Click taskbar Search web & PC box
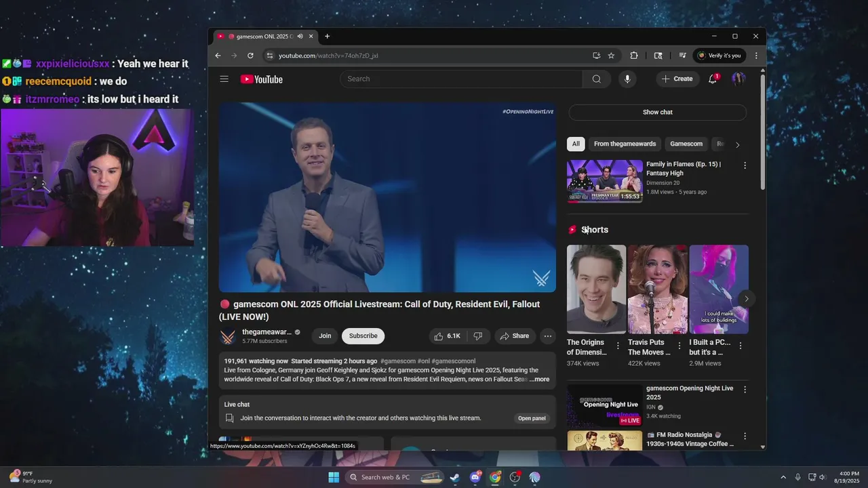The width and height of the screenshot is (868, 488). 395,477
